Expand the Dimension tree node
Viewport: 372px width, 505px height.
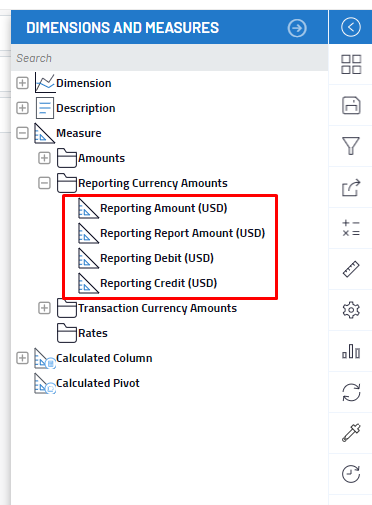[x=22, y=83]
